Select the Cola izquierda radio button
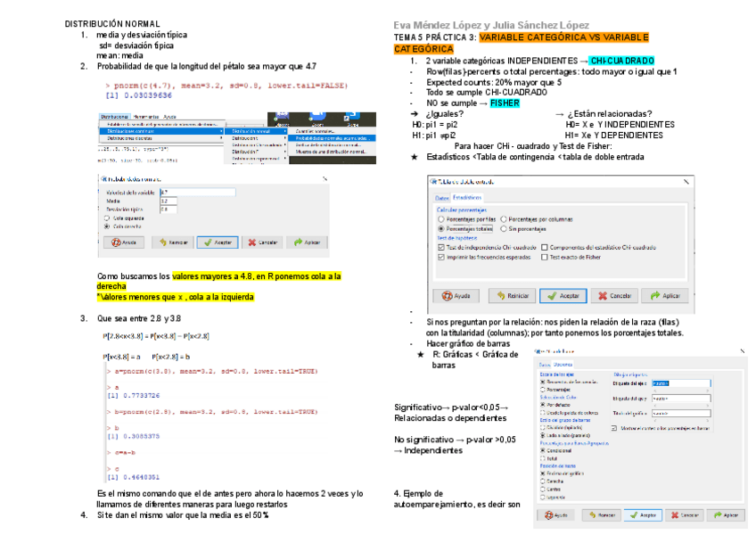The height and width of the screenshot is (535, 756). (107, 218)
